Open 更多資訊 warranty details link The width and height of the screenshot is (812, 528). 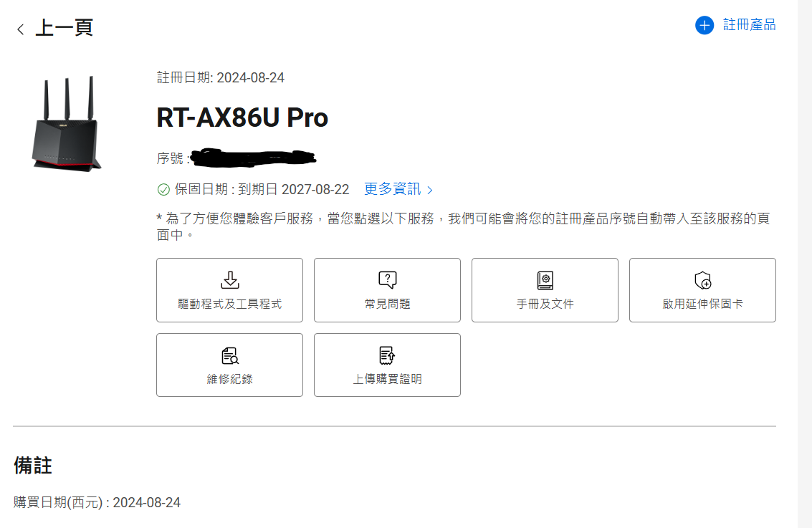(x=393, y=189)
